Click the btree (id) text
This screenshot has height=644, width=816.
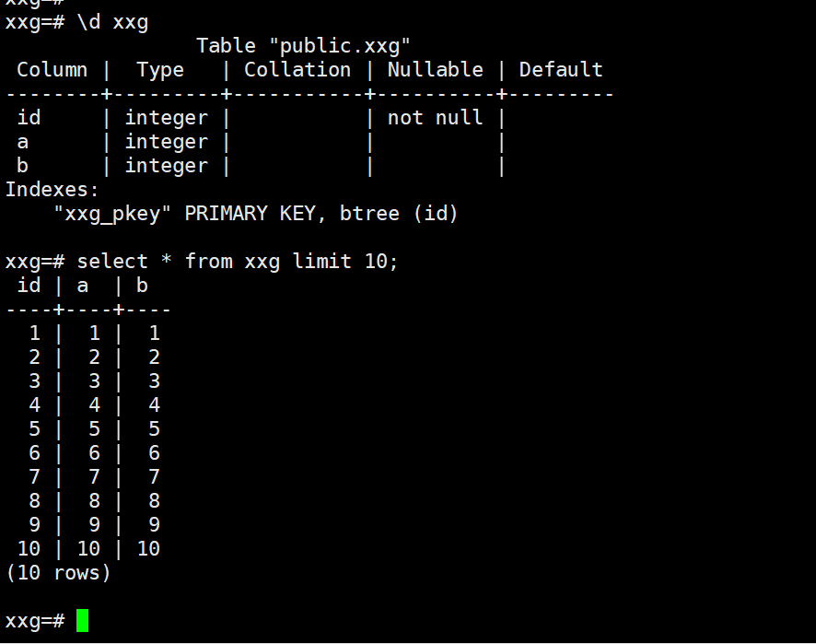(x=399, y=214)
